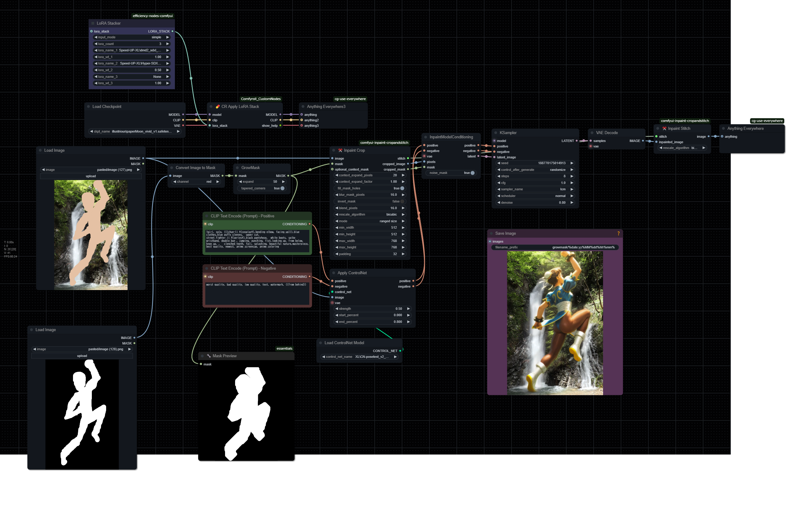Click the scissors icon on Inpaint Crop title
This screenshot has height=505, width=812.
coord(340,150)
